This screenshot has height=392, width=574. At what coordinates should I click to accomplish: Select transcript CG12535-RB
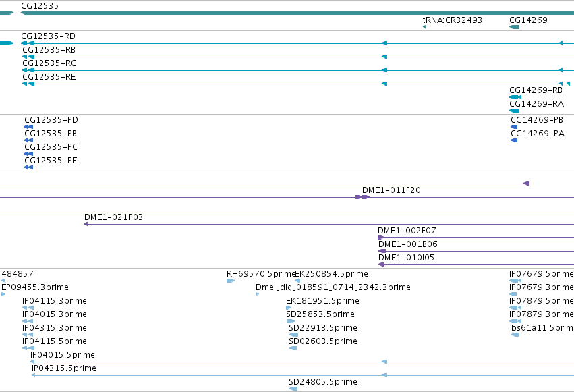(x=49, y=50)
